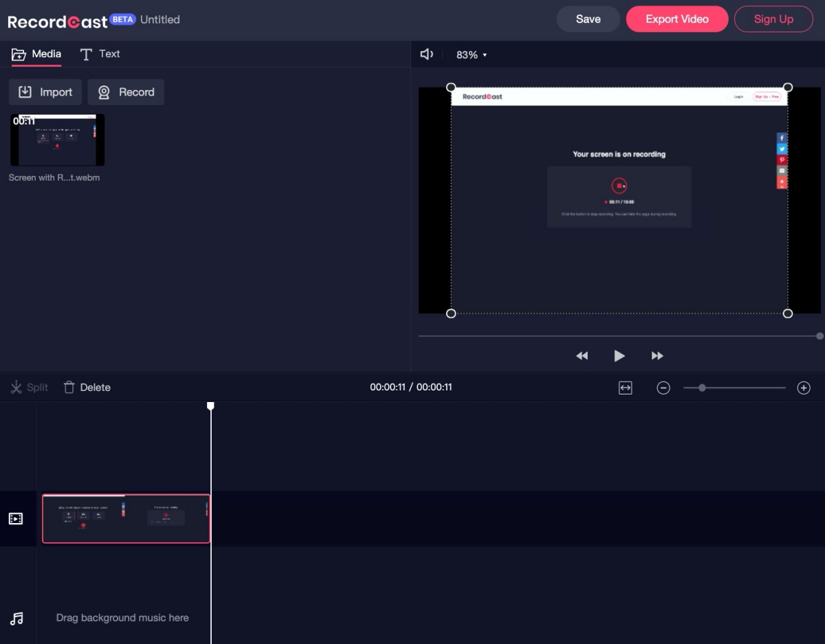
Task: Switch to the Text tab
Action: pyautogui.click(x=100, y=54)
